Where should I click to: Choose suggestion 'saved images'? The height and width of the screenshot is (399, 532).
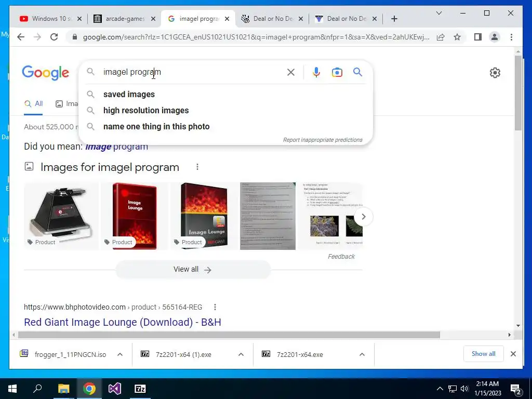(x=129, y=95)
